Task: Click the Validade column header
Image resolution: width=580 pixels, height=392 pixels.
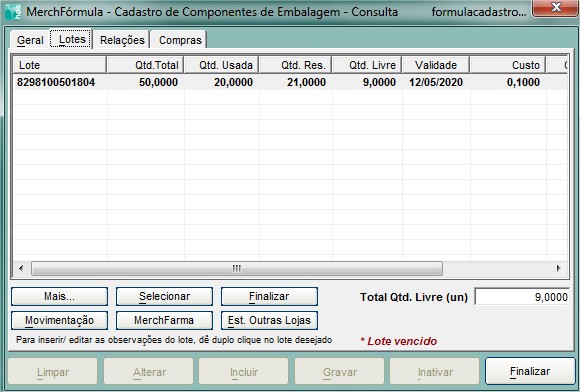Action: 436,65
